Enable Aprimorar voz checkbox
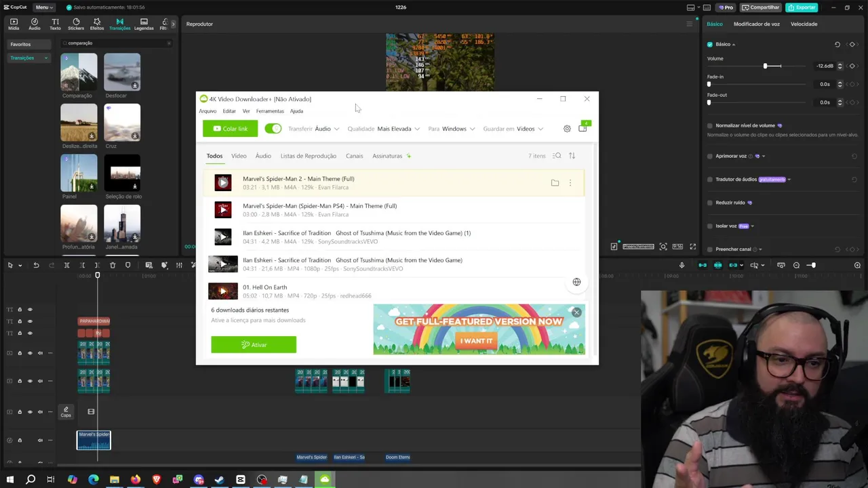 [x=710, y=156]
